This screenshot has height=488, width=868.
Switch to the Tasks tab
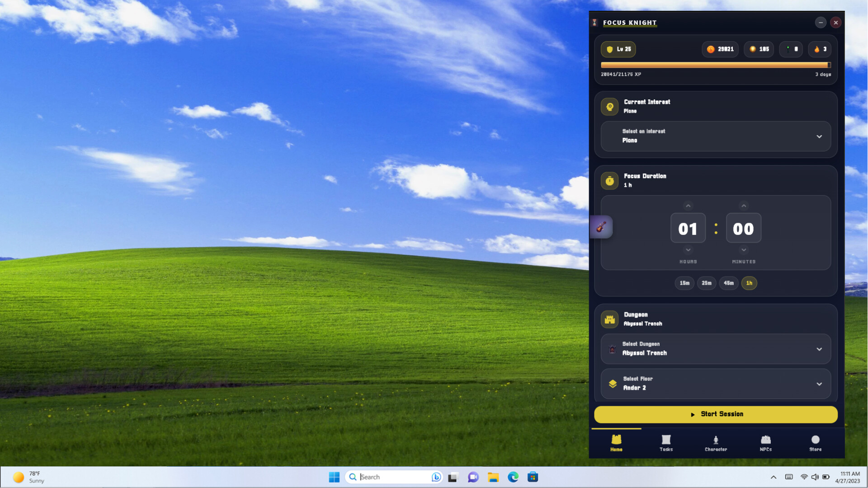666,443
